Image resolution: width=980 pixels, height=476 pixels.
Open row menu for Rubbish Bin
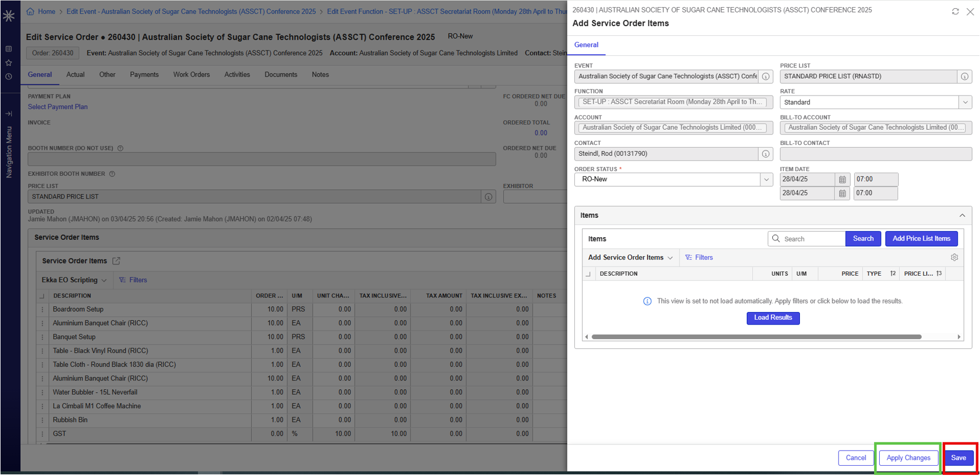pos(42,420)
